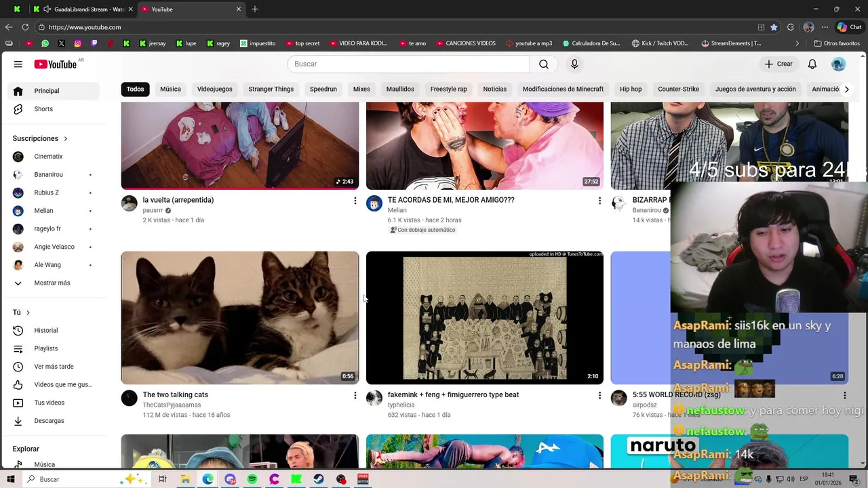Viewport: 868px width, 488px height.
Task: Open the 'The two talking cats' title
Action: 175,394
